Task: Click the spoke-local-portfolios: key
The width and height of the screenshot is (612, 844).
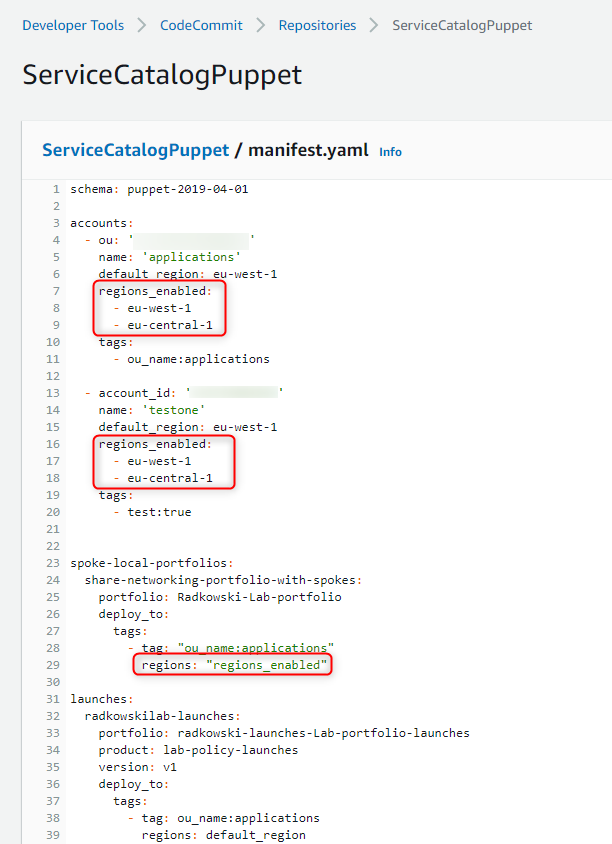Action: [152, 563]
